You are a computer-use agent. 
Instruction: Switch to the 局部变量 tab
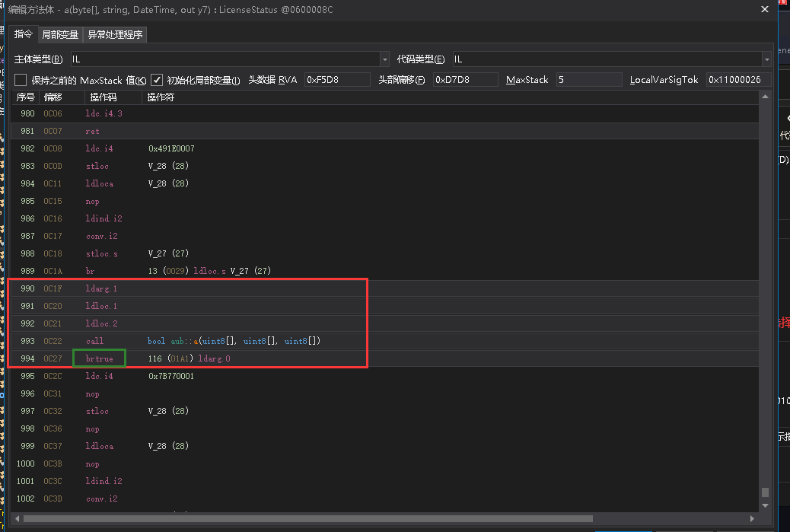(60, 34)
